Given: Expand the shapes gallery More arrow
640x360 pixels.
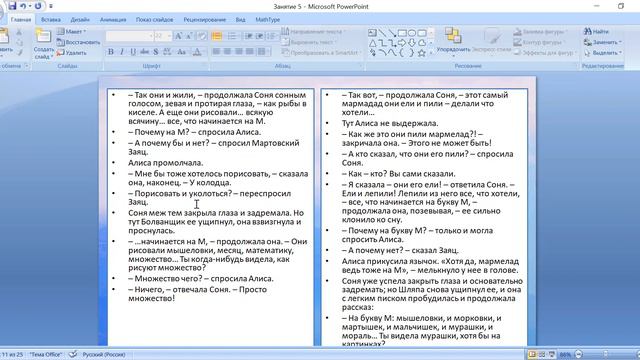Looking at the screenshot, I should coord(431,53).
